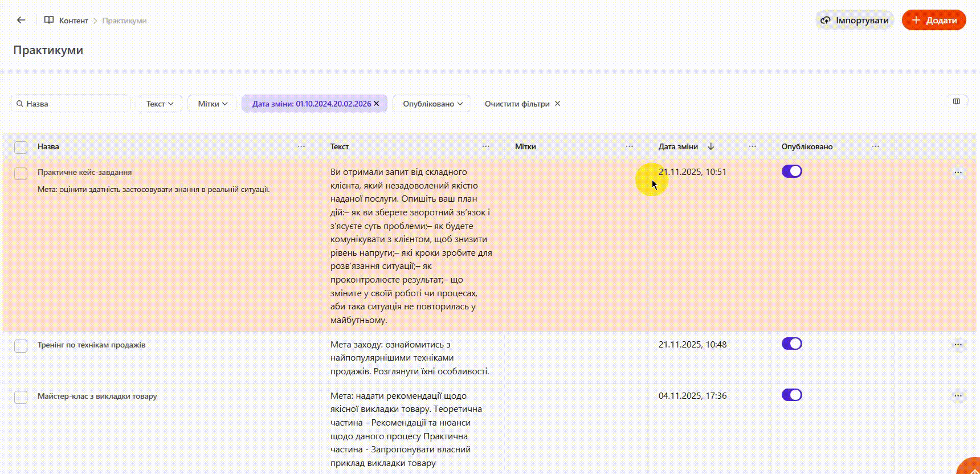This screenshot has height=474, width=980.
Task: Toggle published switch for Практичне кейс-завдання
Action: [x=791, y=171]
